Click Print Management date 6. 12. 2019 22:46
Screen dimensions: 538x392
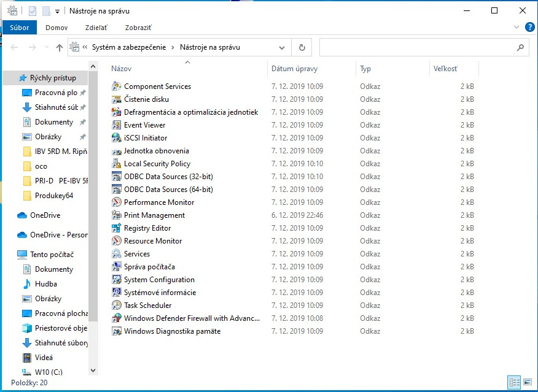point(297,215)
